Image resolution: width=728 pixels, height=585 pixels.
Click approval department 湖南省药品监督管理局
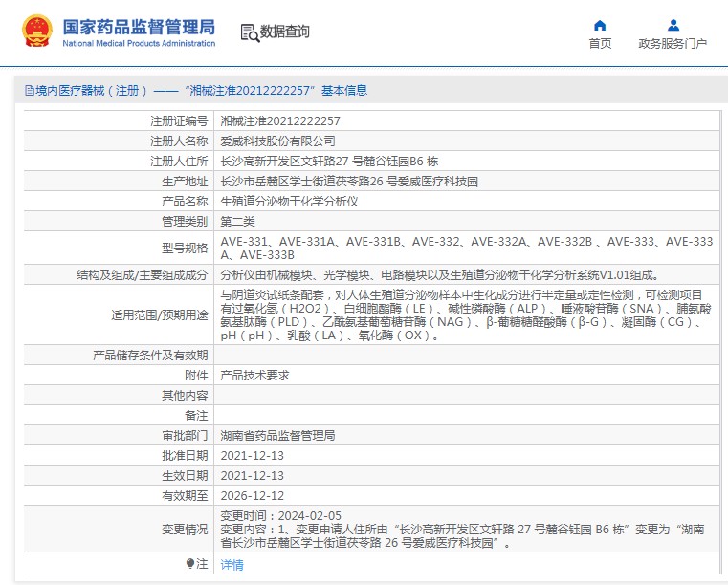(277, 435)
